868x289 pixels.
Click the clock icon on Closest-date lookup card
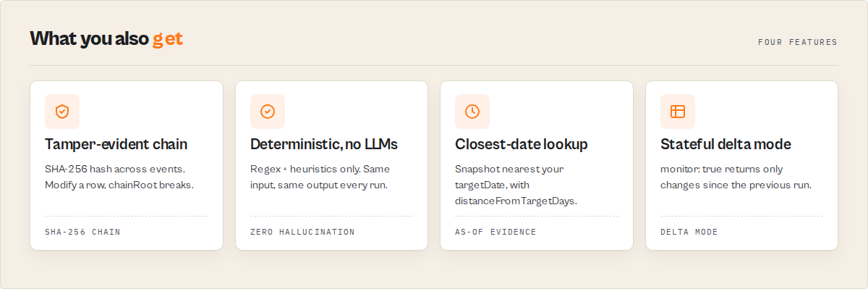pyautogui.click(x=472, y=112)
